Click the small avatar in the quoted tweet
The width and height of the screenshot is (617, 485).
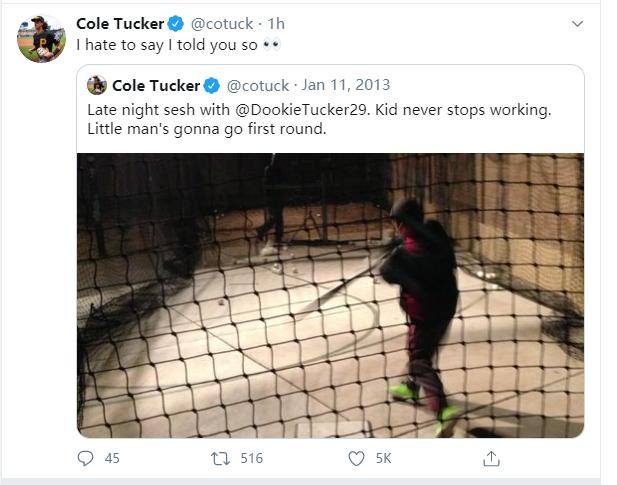pyautogui.click(x=97, y=85)
